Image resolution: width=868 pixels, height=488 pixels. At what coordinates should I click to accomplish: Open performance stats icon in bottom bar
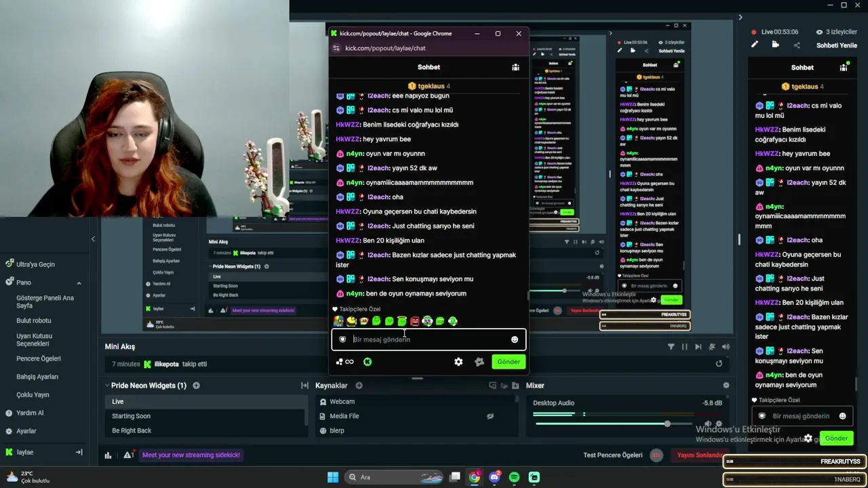point(108,455)
